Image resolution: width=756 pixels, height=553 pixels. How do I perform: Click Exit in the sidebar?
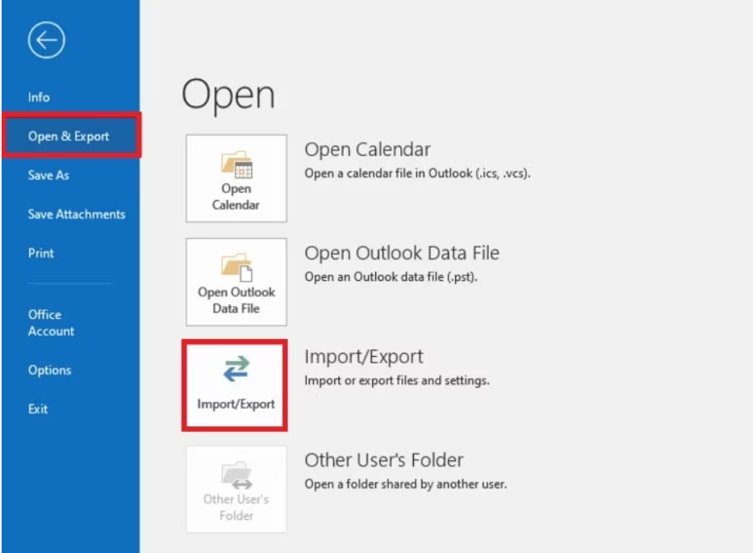(38, 408)
